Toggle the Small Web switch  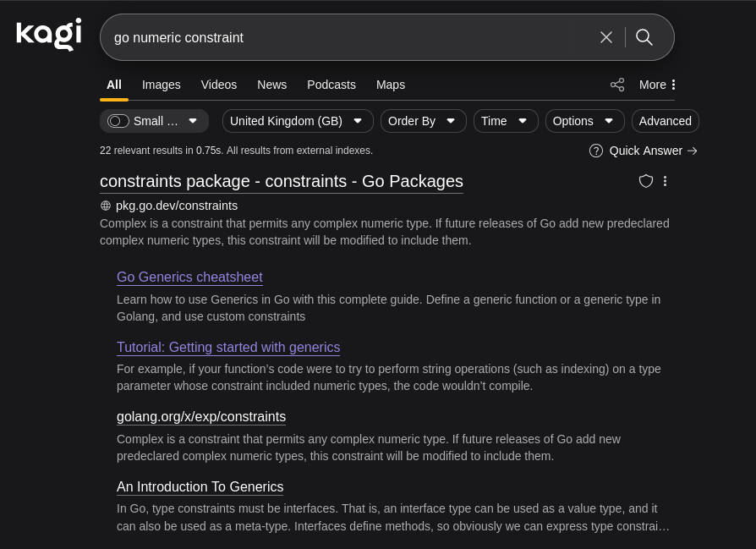click(118, 121)
